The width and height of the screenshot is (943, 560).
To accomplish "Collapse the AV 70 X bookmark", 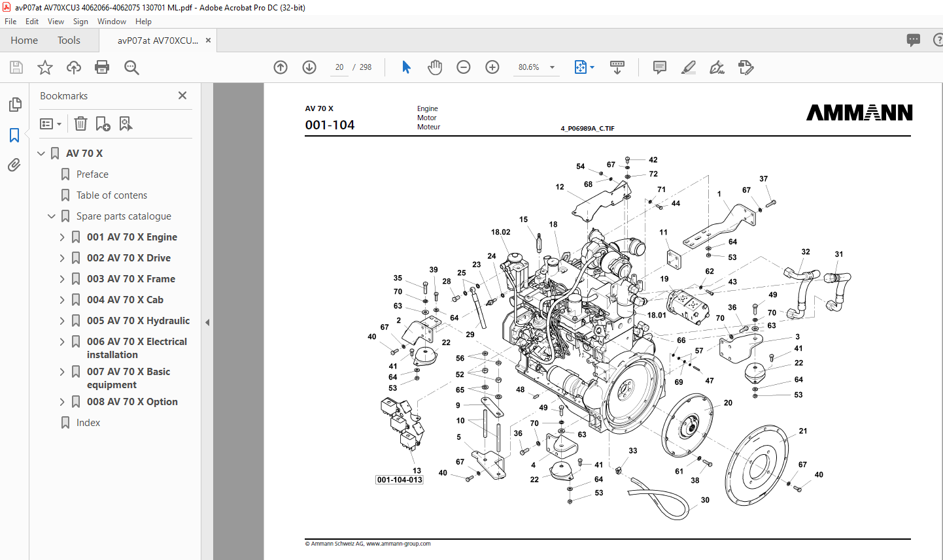I will click(x=41, y=154).
